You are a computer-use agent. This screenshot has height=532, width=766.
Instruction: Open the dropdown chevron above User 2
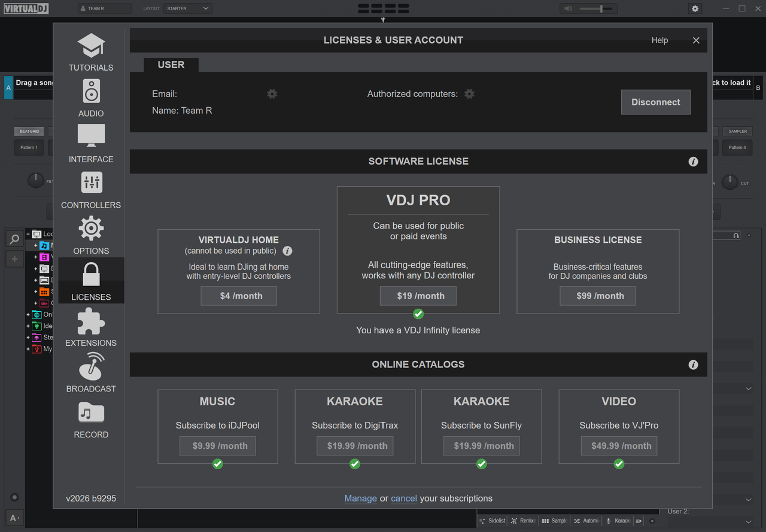click(x=748, y=500)
